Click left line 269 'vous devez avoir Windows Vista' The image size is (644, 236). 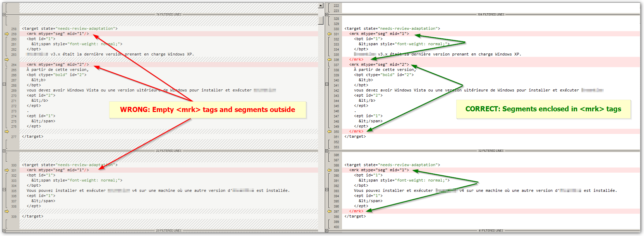coord(63,90)
